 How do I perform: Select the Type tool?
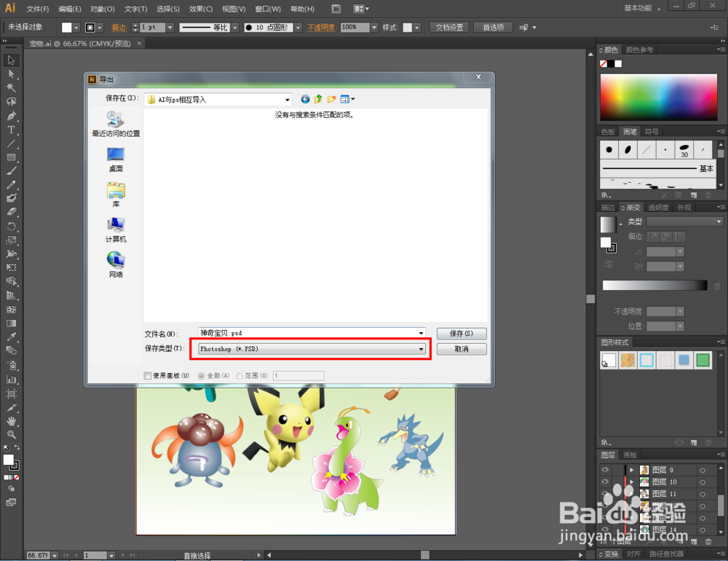pos(11,130)
